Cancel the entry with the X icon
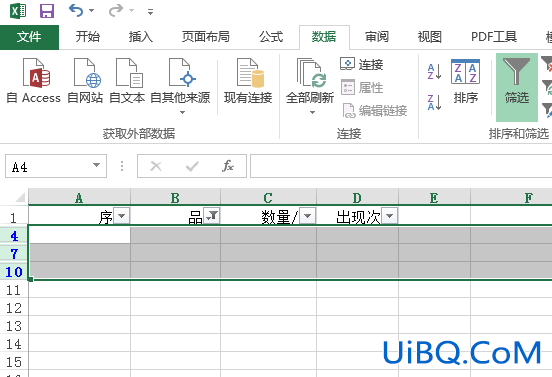This screenshot has width=552, height=377. [156, 166]
